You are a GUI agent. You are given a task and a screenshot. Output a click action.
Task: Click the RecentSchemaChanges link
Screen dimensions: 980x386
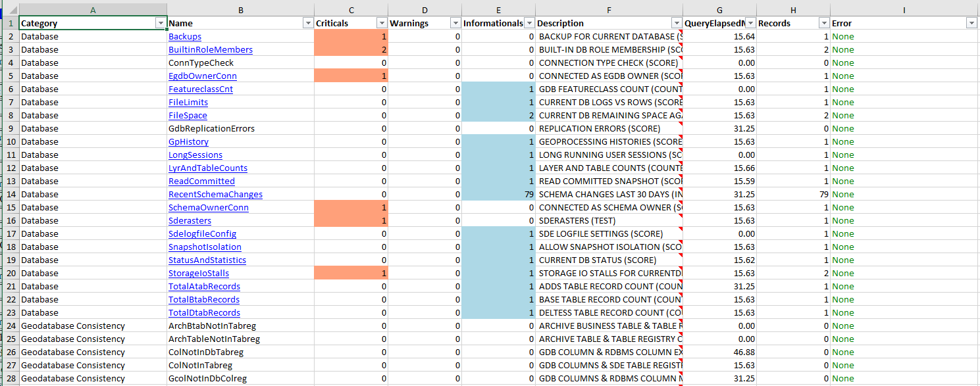(x=215, y=194)
